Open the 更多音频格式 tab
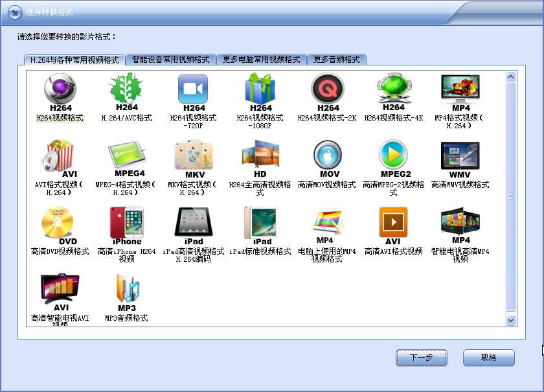544x392 pixels. (336, 60)
